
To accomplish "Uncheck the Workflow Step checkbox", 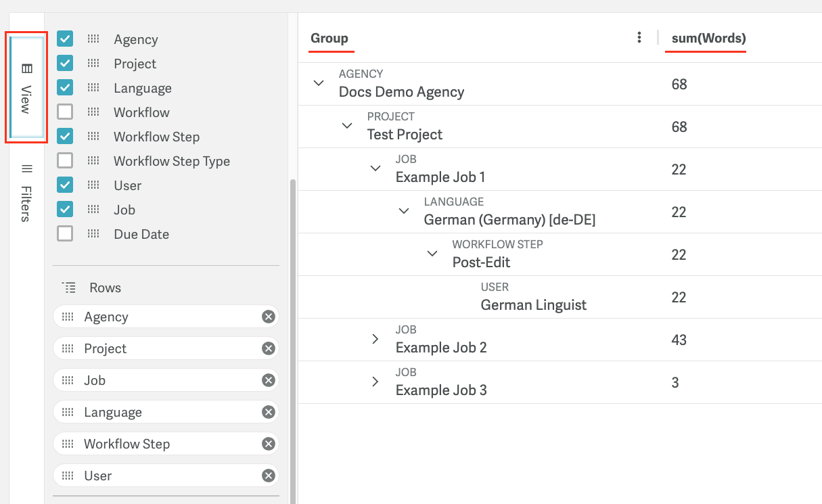I will 65,137.
